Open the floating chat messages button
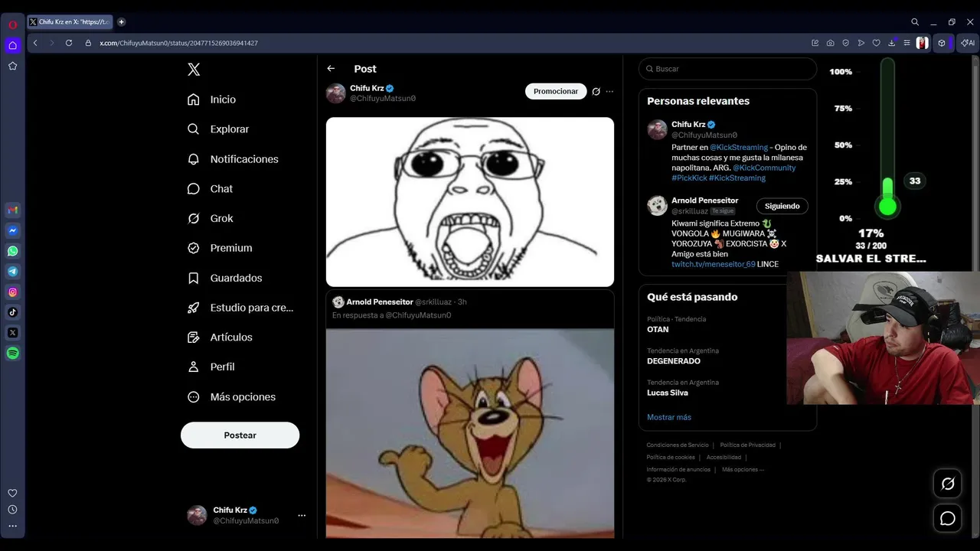The image size is (980, 551). 948,518
